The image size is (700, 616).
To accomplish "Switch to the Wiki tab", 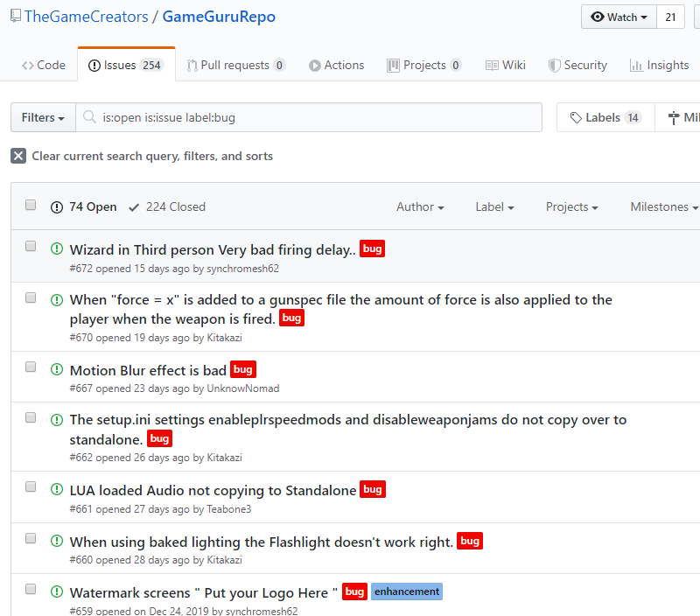I will [x=506, y=65].
